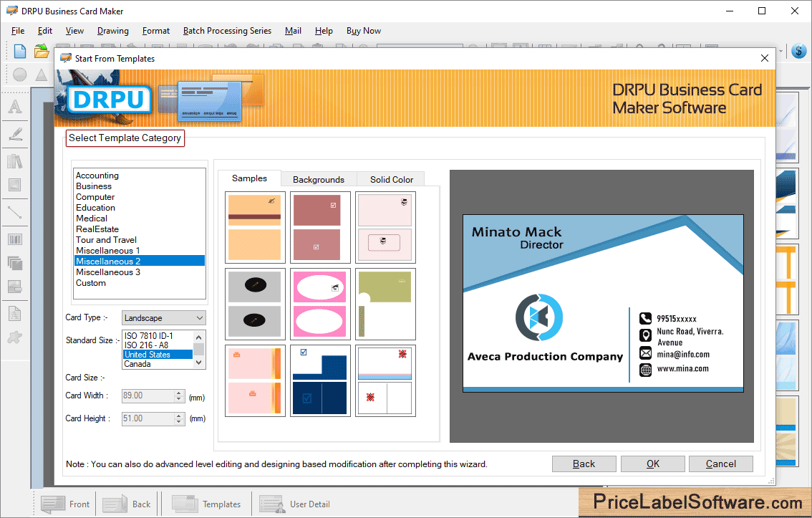Switch to Back card side

[127, 504]
